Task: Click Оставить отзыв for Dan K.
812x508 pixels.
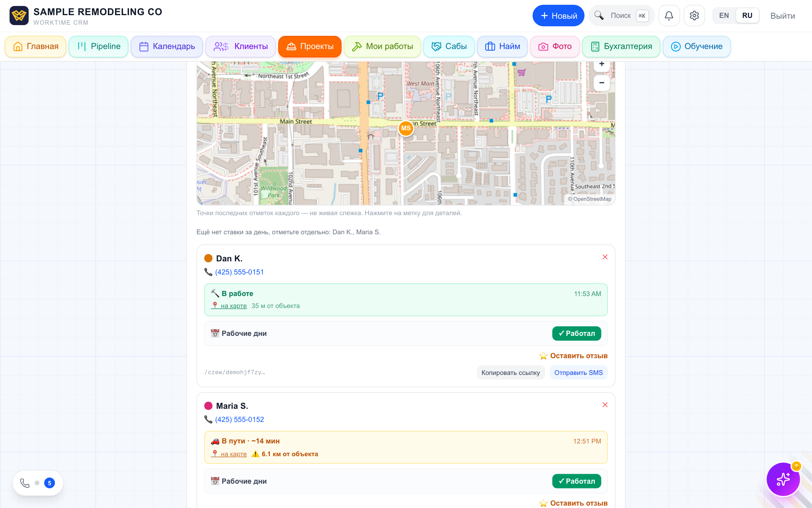Action: (574, 356)
